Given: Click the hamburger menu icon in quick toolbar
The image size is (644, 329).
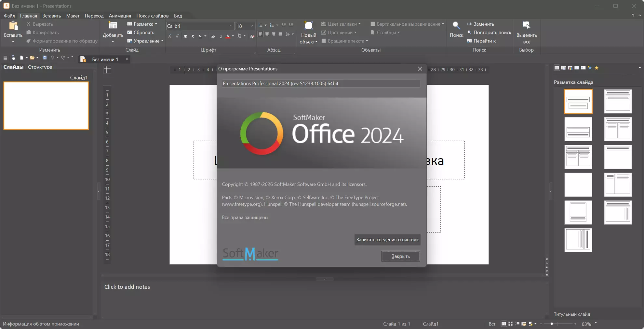Looking at the screenshot, I should [5, 58].
